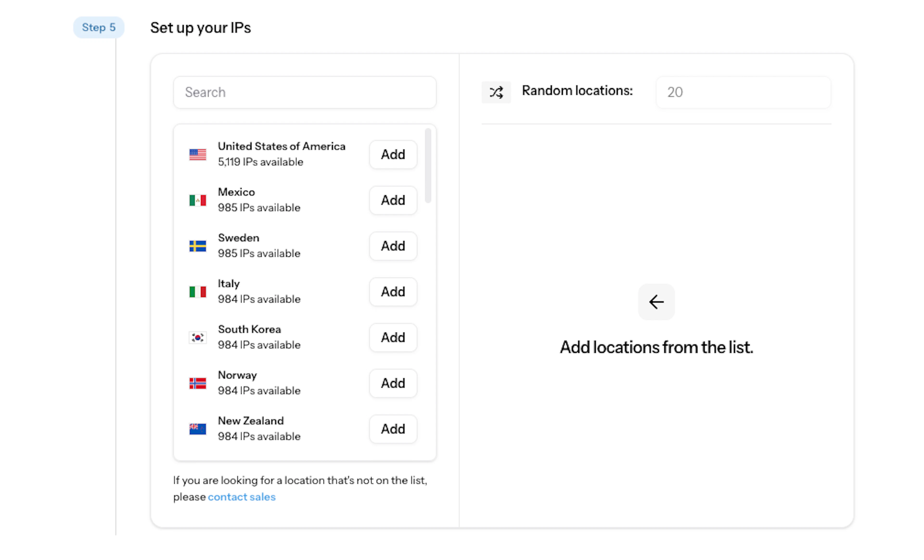Screen dimensions: 924x560
Task: Click the Mexico flag icon
Action: click(x=198, y=200)
